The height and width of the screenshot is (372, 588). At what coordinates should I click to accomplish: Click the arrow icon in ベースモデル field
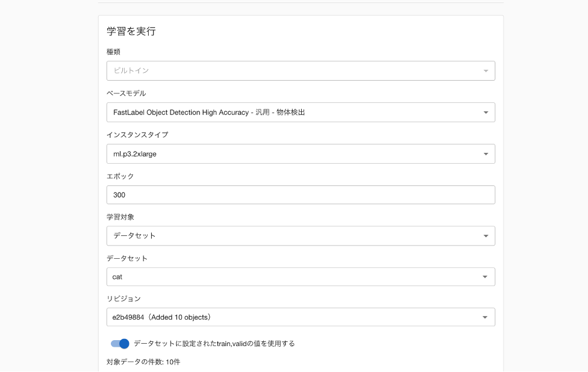pyautogui.click(x=486, y=113)
